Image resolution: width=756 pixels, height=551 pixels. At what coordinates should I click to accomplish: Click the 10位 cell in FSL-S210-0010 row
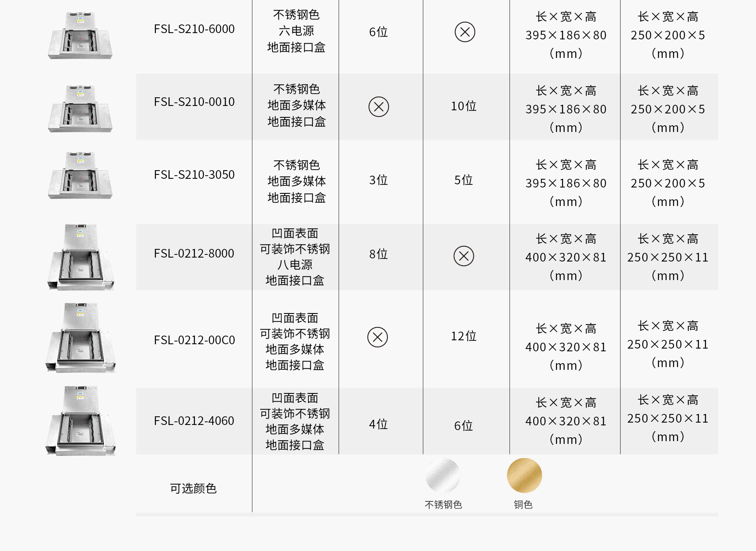click(463, 106)
